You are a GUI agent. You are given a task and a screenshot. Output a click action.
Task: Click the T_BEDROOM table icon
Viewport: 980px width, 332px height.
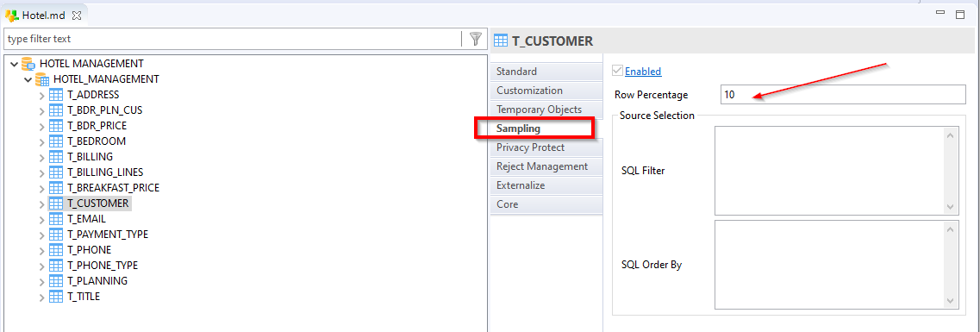[56, 141]
